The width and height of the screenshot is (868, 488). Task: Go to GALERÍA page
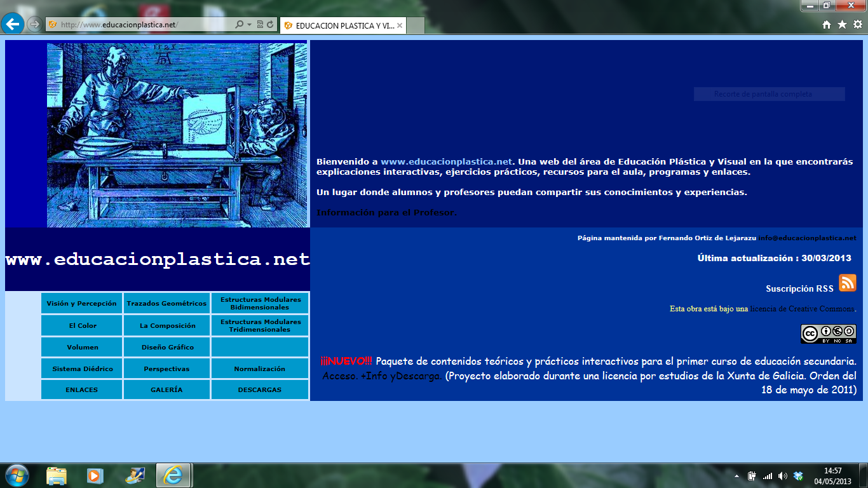pyautogui.click(x=166, y=390)
